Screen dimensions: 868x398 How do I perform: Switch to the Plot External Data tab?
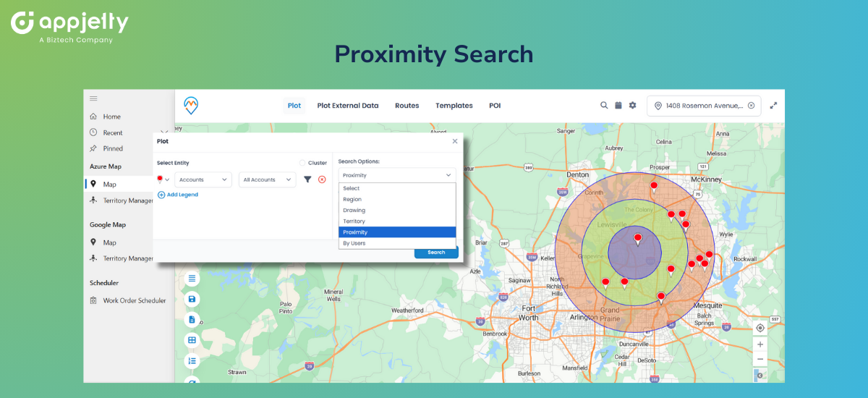(348, 106)
